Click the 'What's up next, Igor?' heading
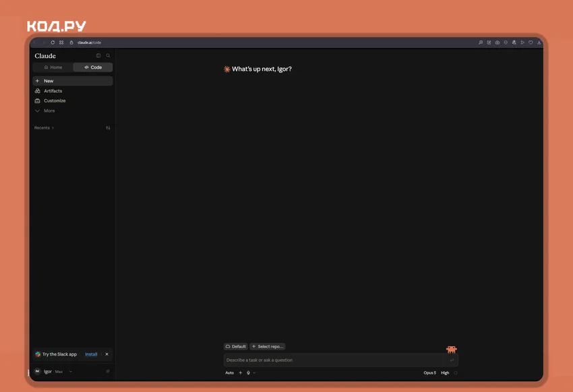Image resolution: width=573 pixels, height=392 pixels. [262, 69]
